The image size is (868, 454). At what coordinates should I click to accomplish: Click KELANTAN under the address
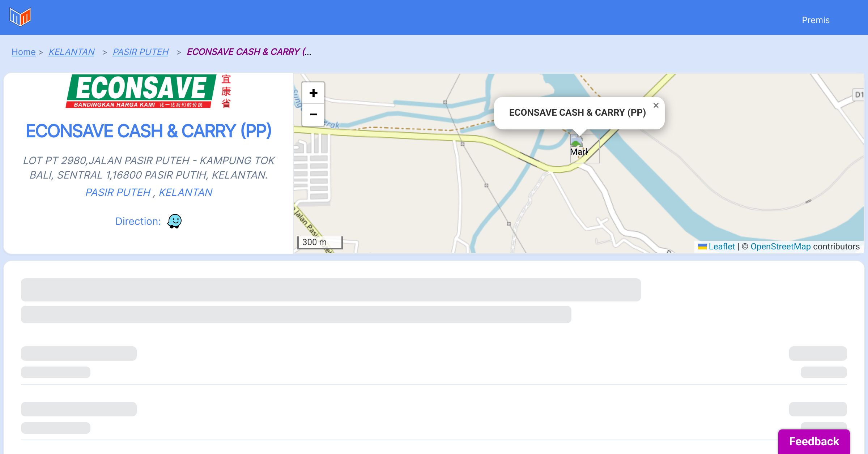[x=186, y=192]
